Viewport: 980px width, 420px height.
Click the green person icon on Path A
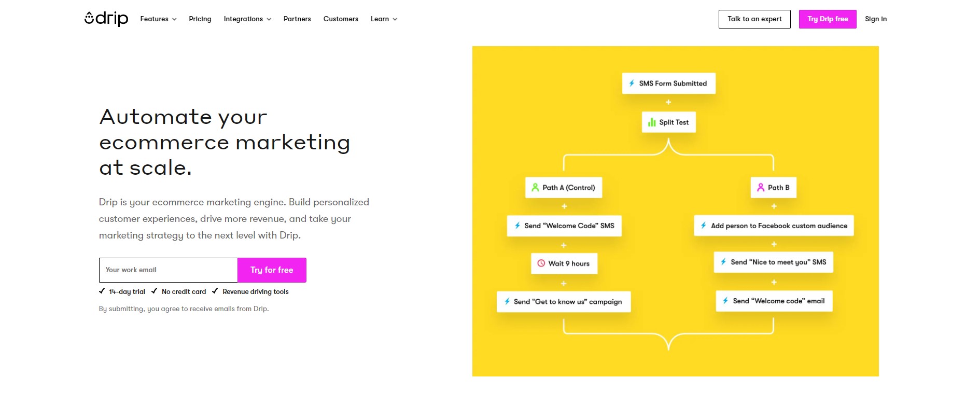tap(535, 187)
